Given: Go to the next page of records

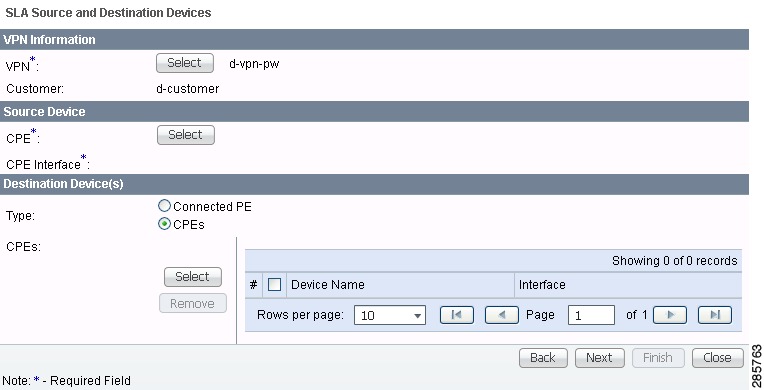Looking at the screenshot, I should click(x=670, y=315).
